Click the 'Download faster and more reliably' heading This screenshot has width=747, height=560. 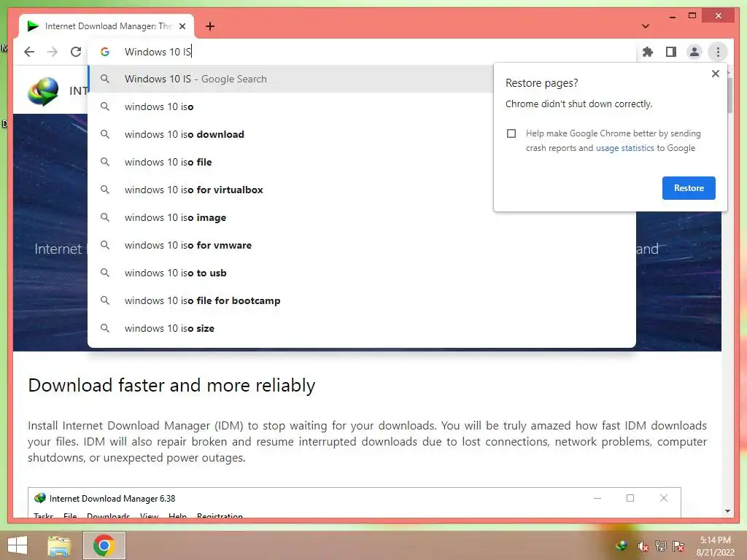[171, 385]
